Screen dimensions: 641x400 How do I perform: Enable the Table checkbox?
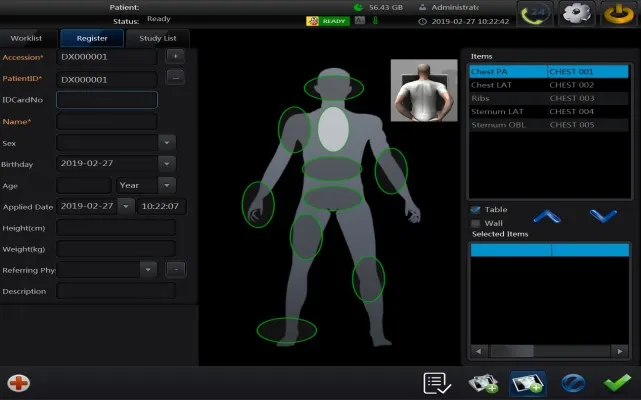[476, 209]
